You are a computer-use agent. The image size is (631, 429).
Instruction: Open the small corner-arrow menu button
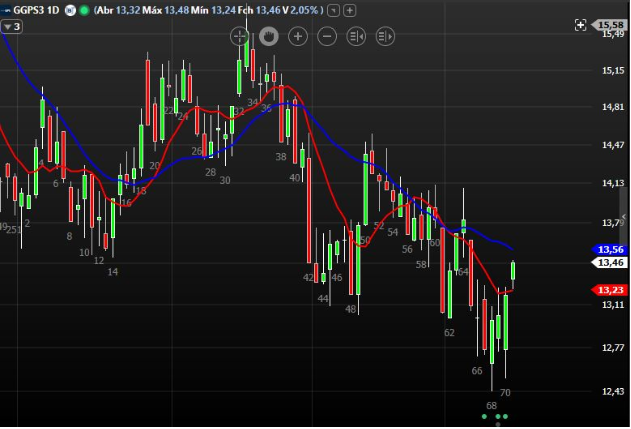(333, 10)
